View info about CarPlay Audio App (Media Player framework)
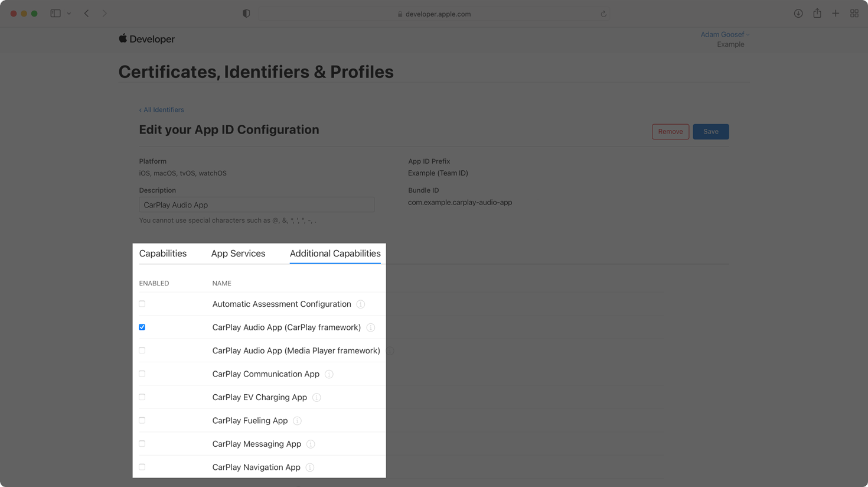The width and height of the screenshot is (868, 487). pyautogui.click(x=390, y=350)
